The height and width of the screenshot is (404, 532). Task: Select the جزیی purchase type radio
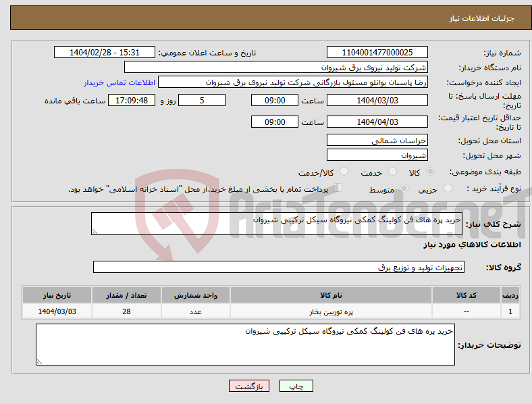(448, 188)
